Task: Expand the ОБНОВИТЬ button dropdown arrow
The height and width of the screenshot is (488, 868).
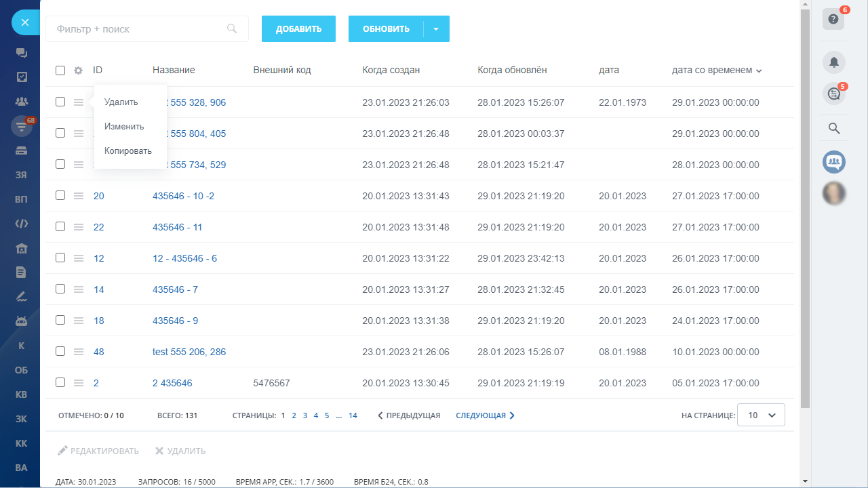Action: tap(436, 29)
